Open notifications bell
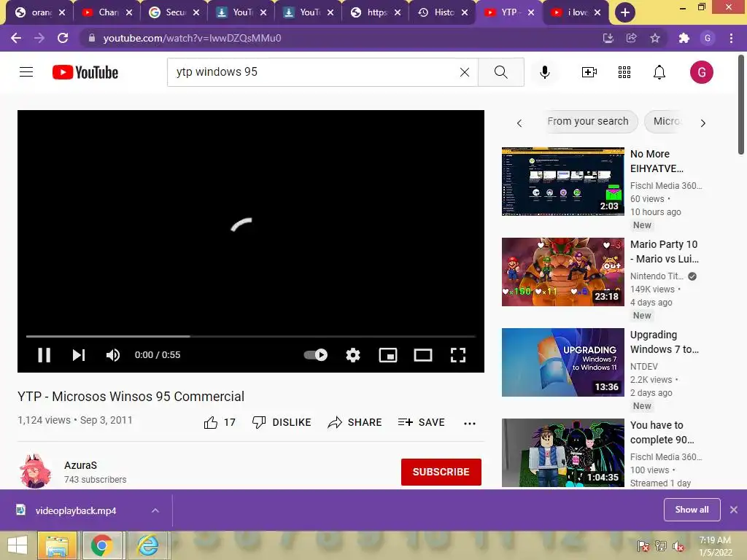The width and height of the screenshot is (747, 560). [x=659, y=72]
